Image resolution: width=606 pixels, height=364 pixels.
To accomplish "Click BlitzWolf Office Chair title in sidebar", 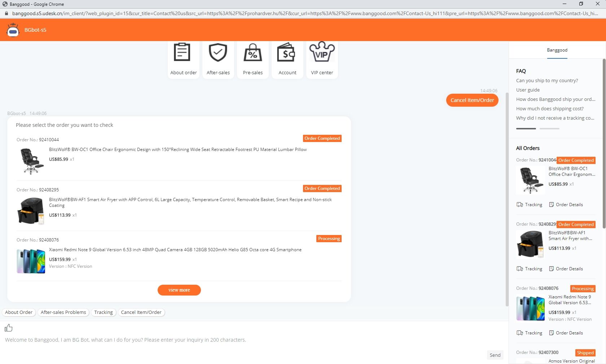I will click(x=572, y=172).
